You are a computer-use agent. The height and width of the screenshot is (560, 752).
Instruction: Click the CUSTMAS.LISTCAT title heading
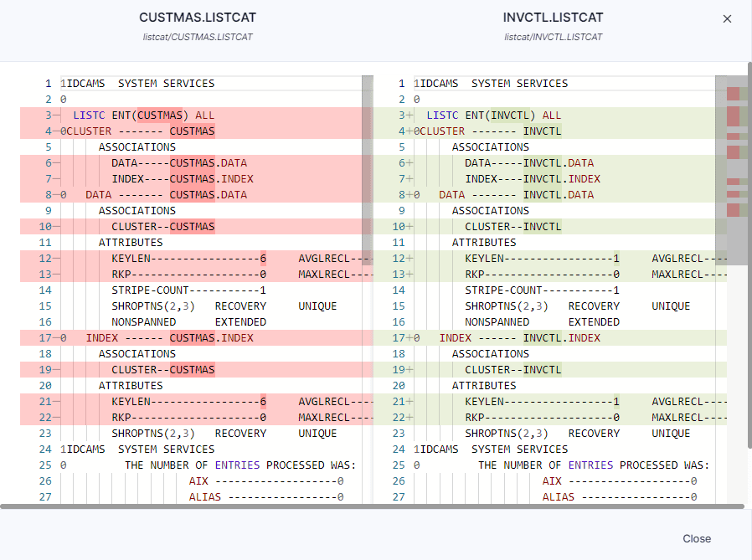[x=198, y=18]
